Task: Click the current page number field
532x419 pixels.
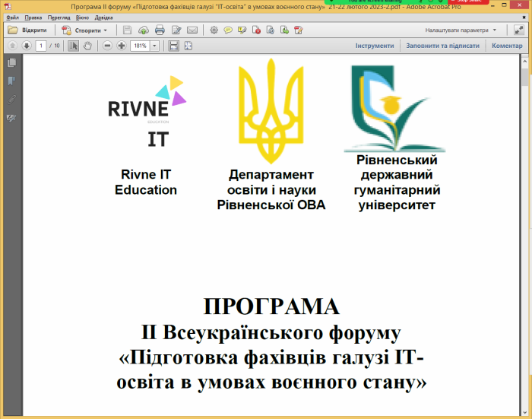Action: coord(40,46)
